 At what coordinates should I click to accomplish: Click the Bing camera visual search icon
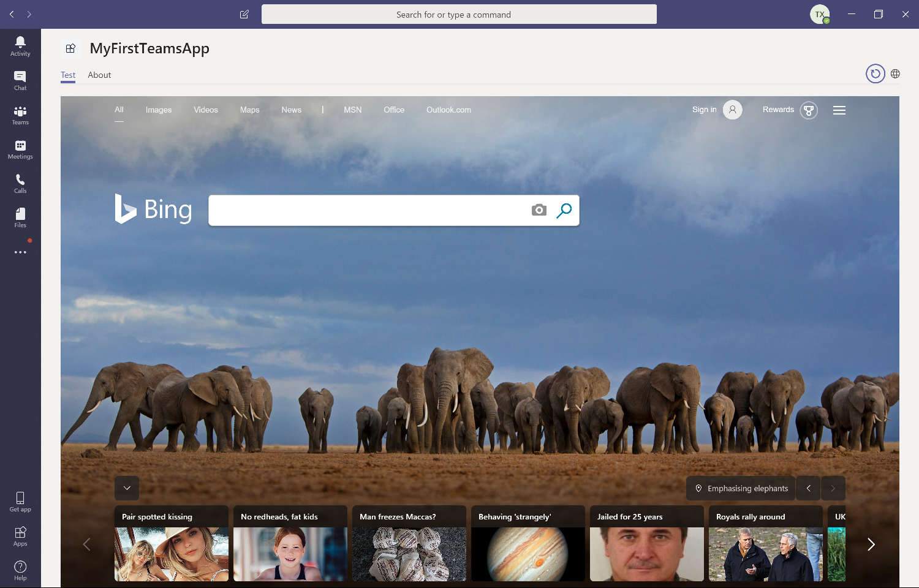pos(539,210)
